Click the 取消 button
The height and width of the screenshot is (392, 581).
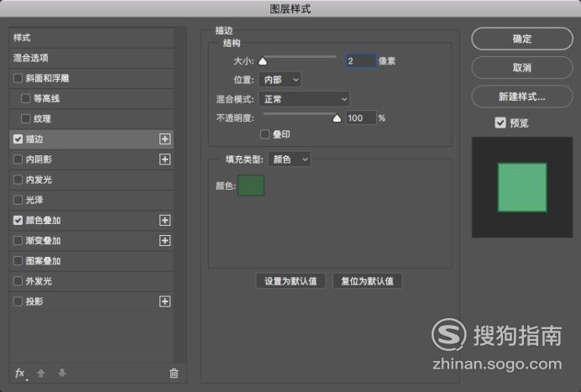[522, 67]
